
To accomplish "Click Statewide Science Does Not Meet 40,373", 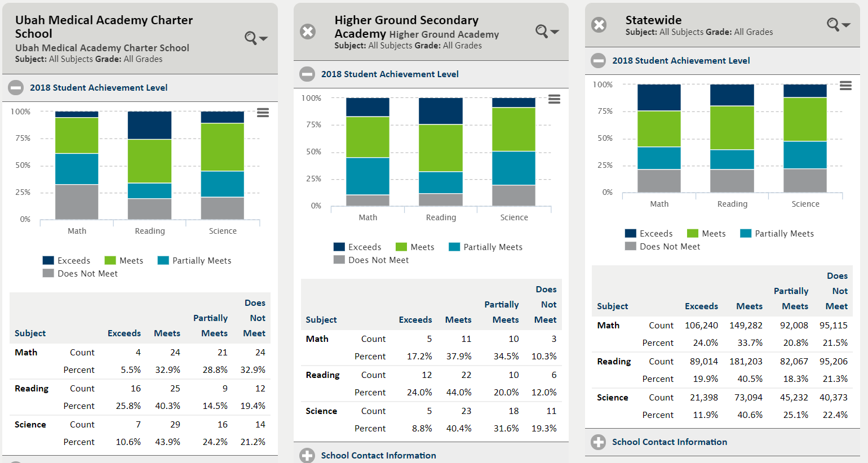I will pyautogui.click(x=834, y=398).
